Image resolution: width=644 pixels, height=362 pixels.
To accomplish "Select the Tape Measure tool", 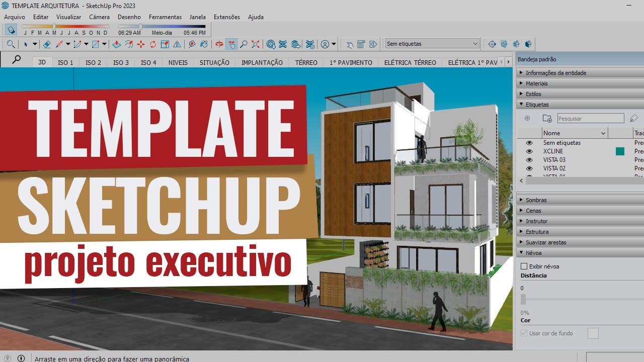I will 192,44.
